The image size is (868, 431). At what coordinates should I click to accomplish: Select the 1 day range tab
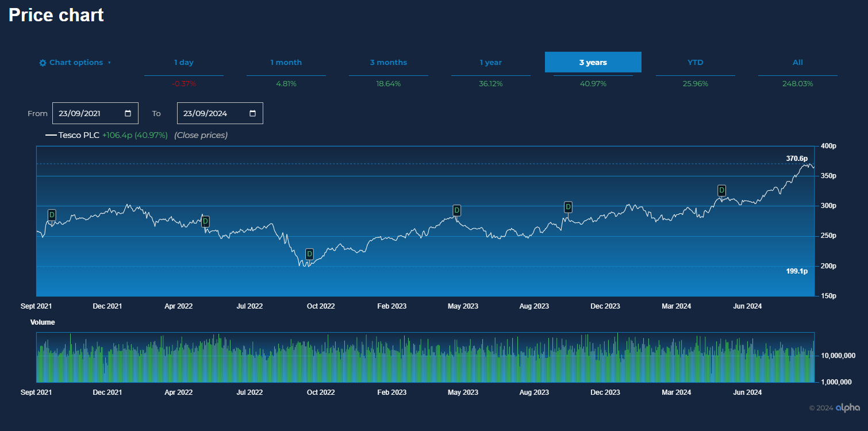coord(184,63)
